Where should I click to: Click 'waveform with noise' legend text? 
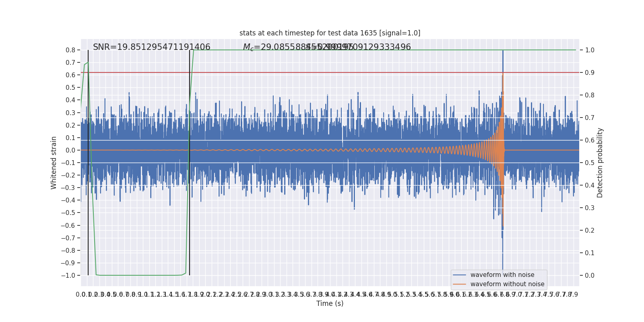tap(502, 275)
